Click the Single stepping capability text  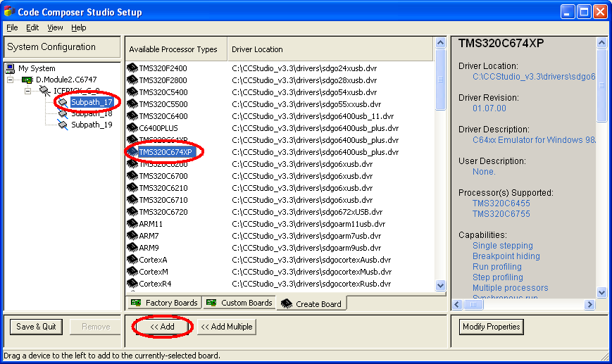click(x=502, y=246)
